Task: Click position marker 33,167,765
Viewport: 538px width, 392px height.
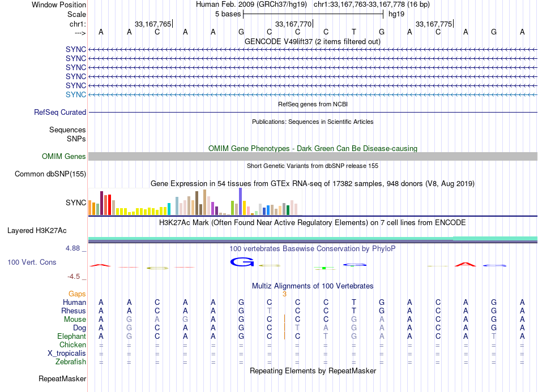Action: 153,24
